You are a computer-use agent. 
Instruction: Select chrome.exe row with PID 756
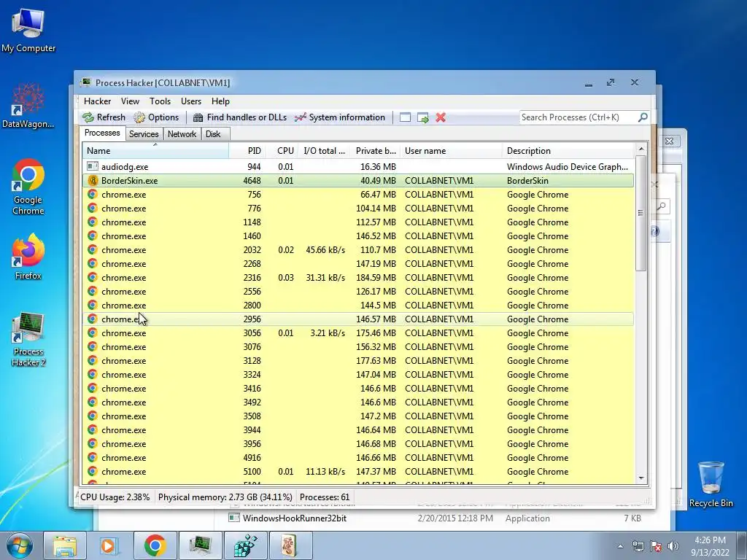click(x=358, y=194)
